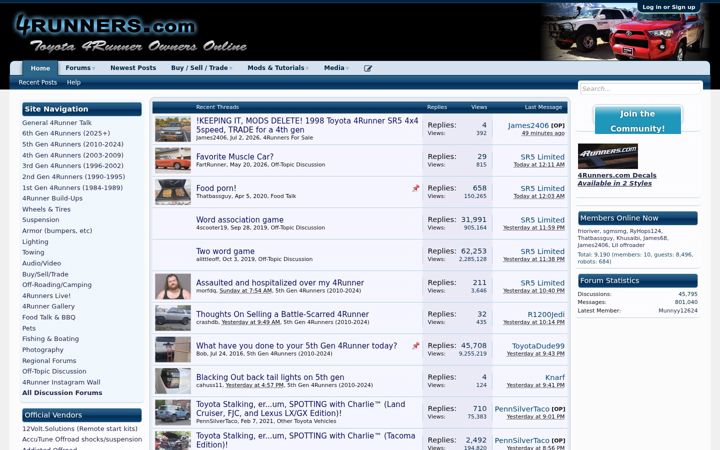Open 12Volt.Solutions vendor link
Image resolution: width=720 pixels, height=450 pixels.
(x=80, y=429)
